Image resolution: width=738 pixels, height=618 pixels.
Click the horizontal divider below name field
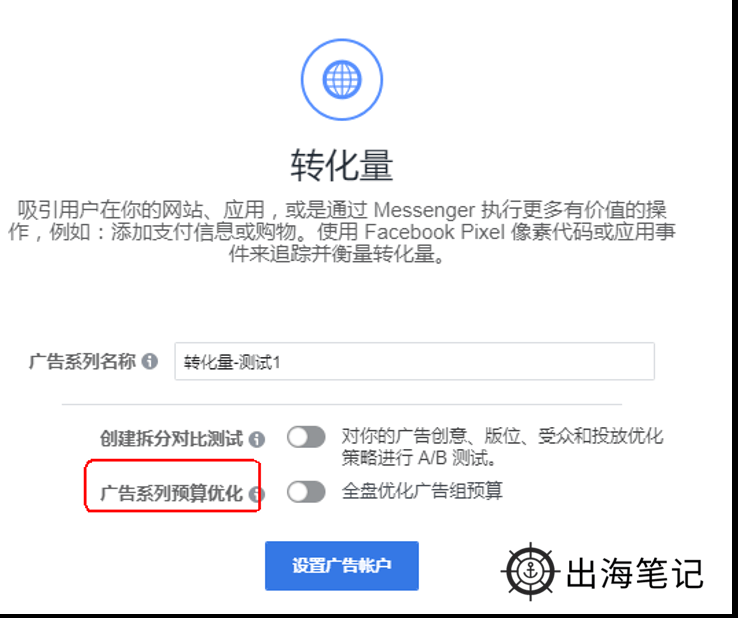click(342, 404)
